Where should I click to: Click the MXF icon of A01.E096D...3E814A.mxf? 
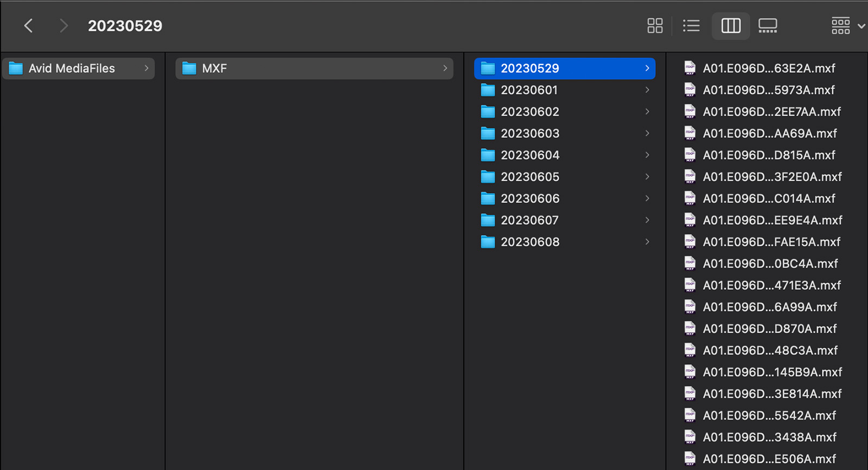690,394
